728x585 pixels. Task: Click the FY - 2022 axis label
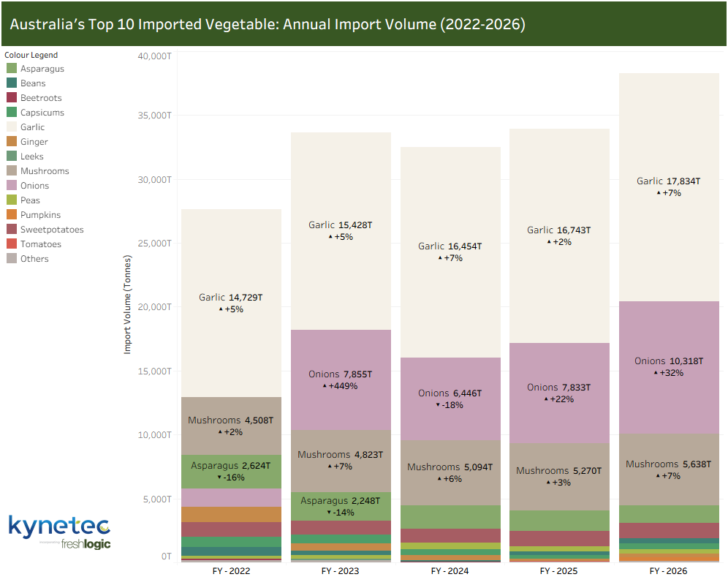coord(231,571)
